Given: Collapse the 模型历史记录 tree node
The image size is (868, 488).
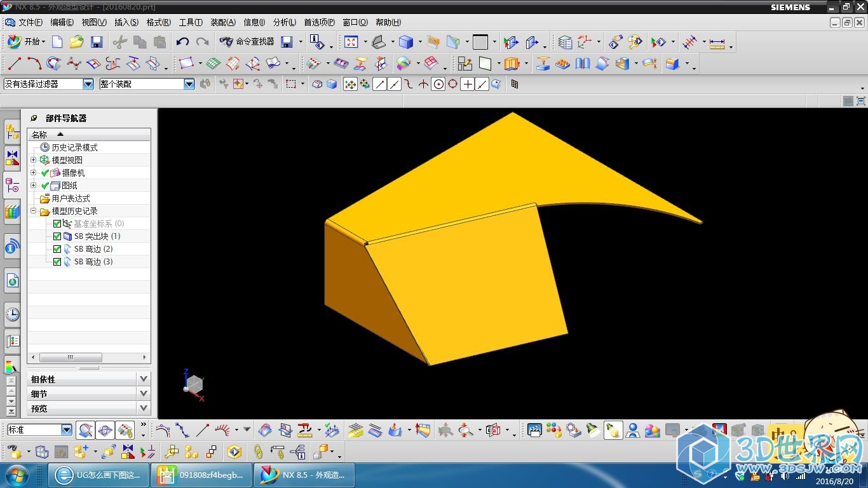Looking at the screenshot, I should [34, 211].
